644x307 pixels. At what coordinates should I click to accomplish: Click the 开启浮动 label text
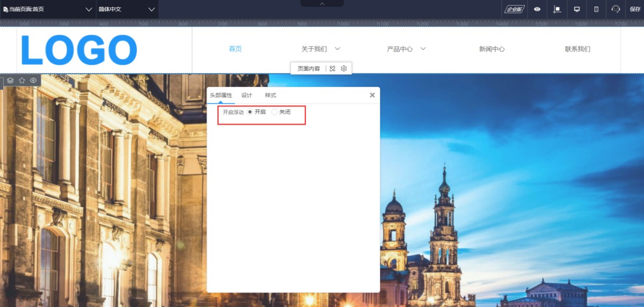pyautogui.click(x=233, y=112)
